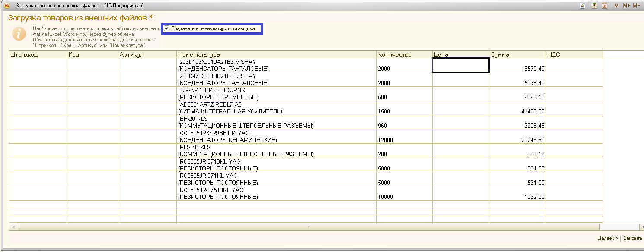Click the active Цена cell in first row

point(460,65)
